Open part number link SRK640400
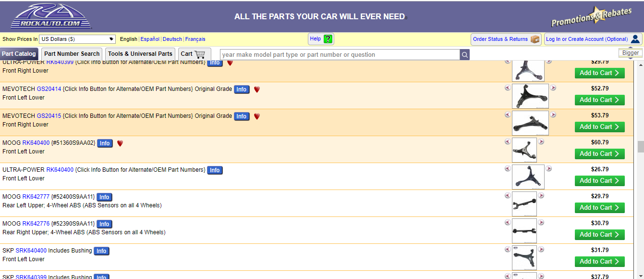The height and width of the screenshot is (279, 644). pyautogui.click(x=31, y=251)
